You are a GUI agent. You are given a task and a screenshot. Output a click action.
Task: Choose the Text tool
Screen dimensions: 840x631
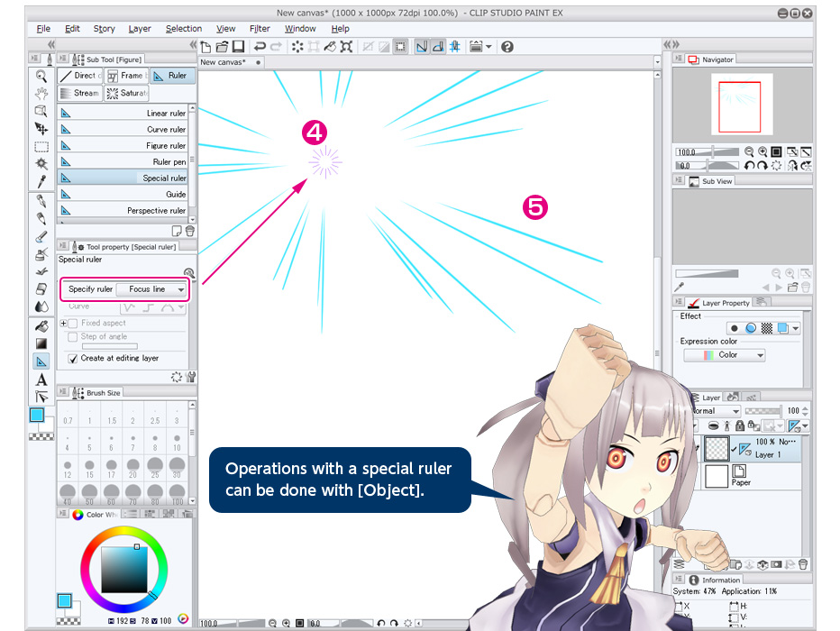[41, 380]
